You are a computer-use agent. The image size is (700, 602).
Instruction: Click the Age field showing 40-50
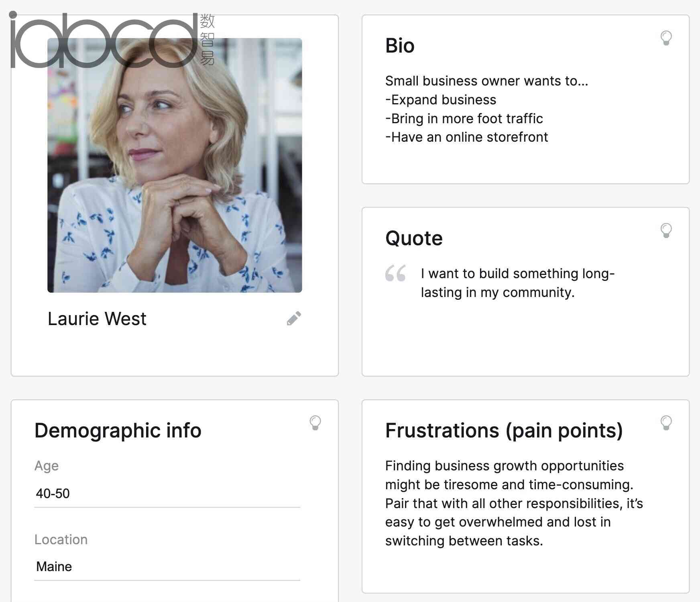click(x=167, y=493)
